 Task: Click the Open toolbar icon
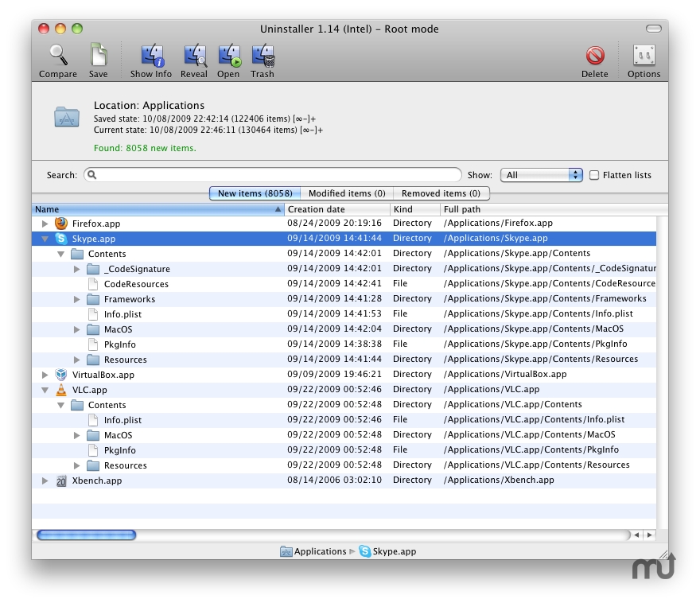tap(228, 56)
